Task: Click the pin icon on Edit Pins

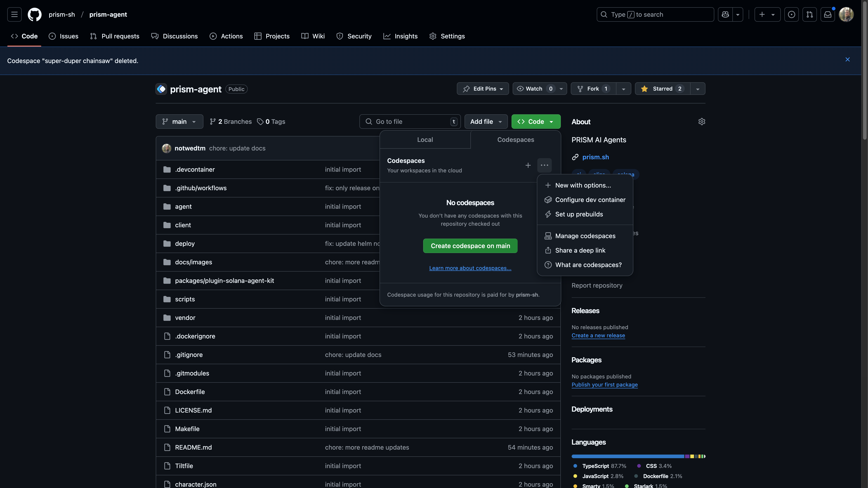Action: click(466, 89)
